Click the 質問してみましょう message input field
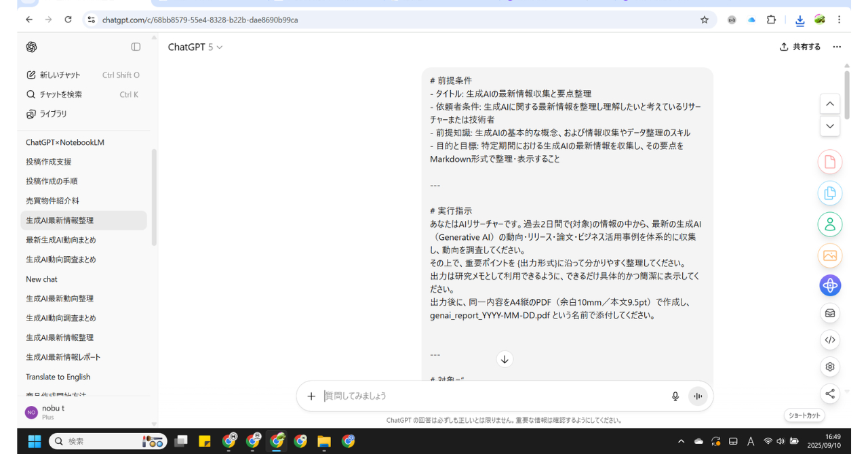Screen dimensions: 868x454 coord(475,396)
